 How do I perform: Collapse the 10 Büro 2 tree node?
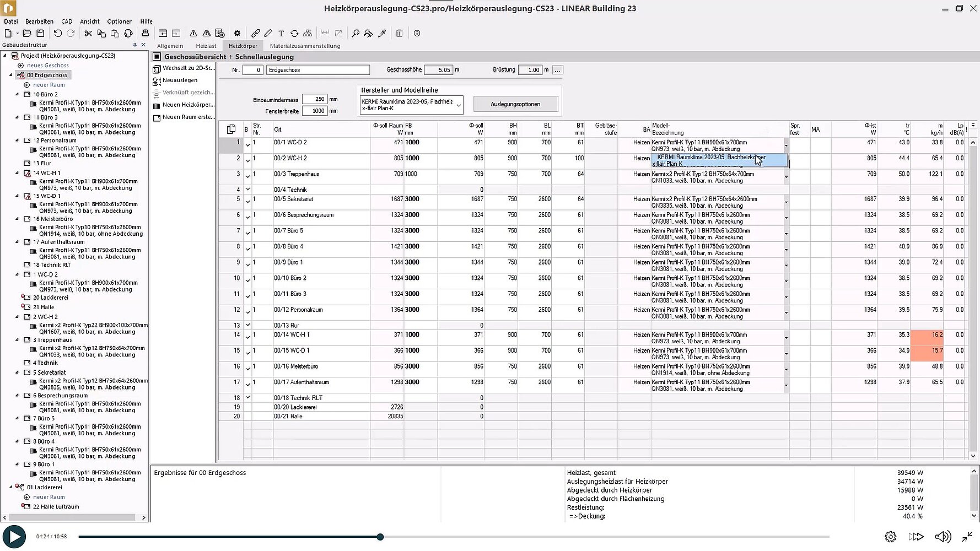[17, 94]
